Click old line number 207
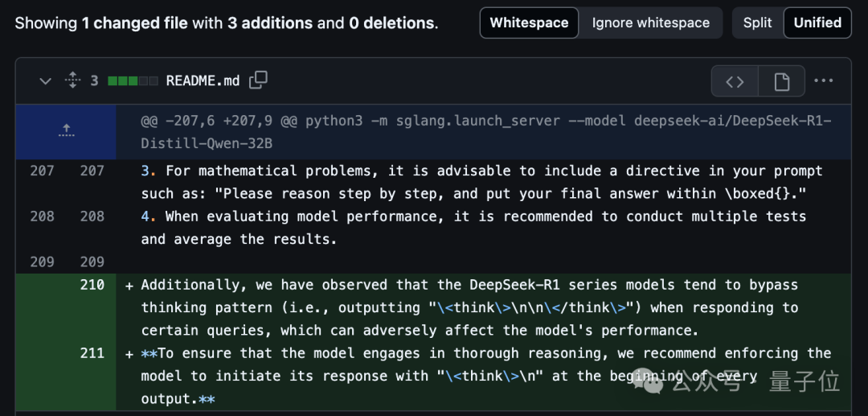 click(x=42, y=171)
